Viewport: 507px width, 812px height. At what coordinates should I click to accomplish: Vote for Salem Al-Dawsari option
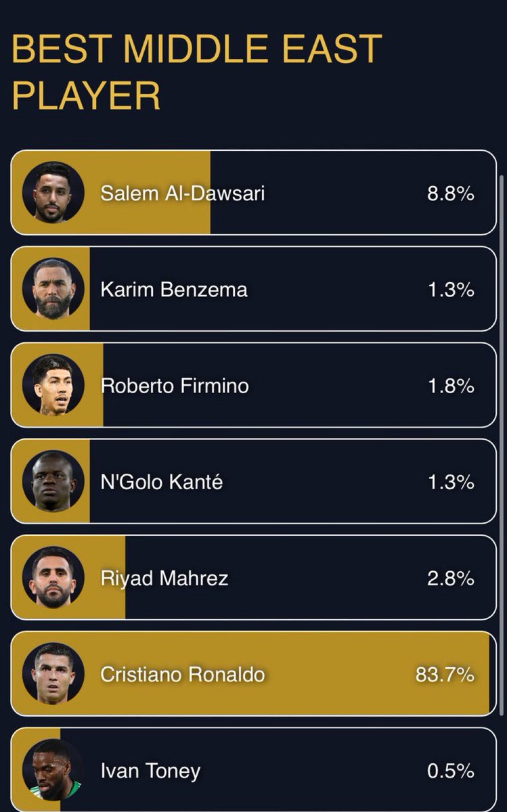(x=254, y=192)
